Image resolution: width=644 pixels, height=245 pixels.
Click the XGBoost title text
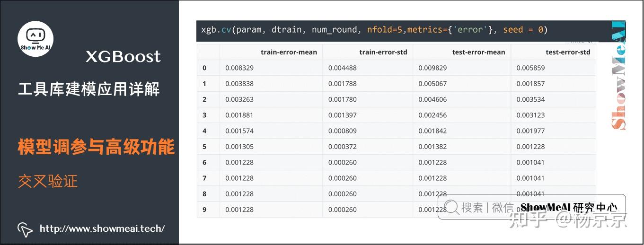[x=123, y=57]
